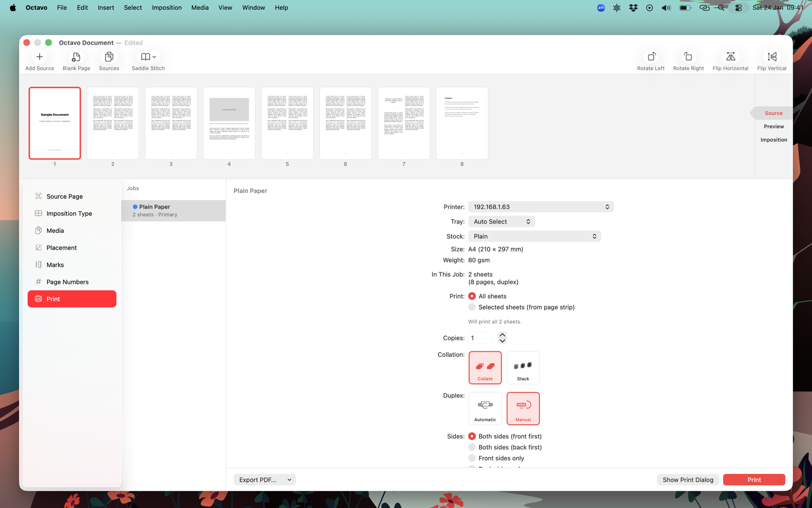Open the Sources toolbar icon

click(x=109, y=57)
